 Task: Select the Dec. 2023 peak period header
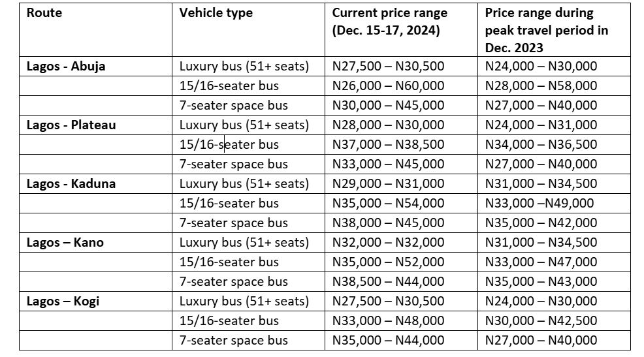pyautogui.click(x=547, y=30)
